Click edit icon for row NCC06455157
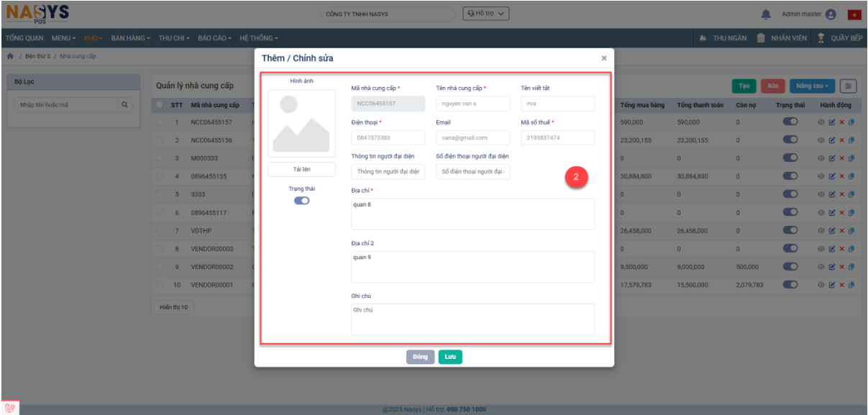The height and width of the screenshot is (415, 868). click(x=832, y=122)
